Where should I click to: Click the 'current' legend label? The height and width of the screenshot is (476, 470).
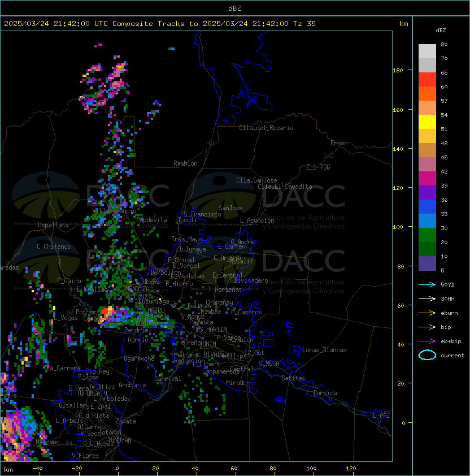(452, 356)
